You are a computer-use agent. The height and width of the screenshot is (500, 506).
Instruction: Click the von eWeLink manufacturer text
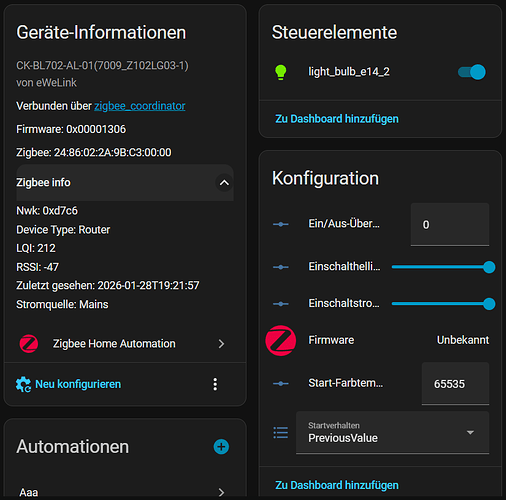pyautogui.click(x=46, y=83)
